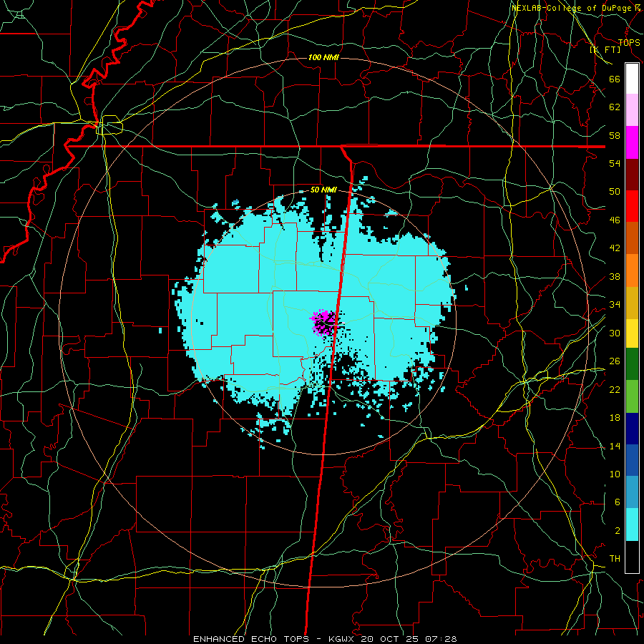Click the yellow legend swatch

(632, 333)
